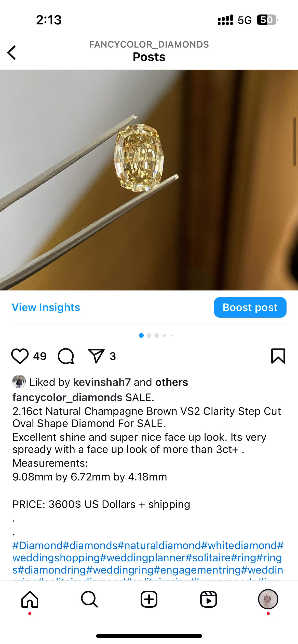Open the likes count 49
Image resolution: width=298 pixels, height=644 pixels.
[40, 356]
